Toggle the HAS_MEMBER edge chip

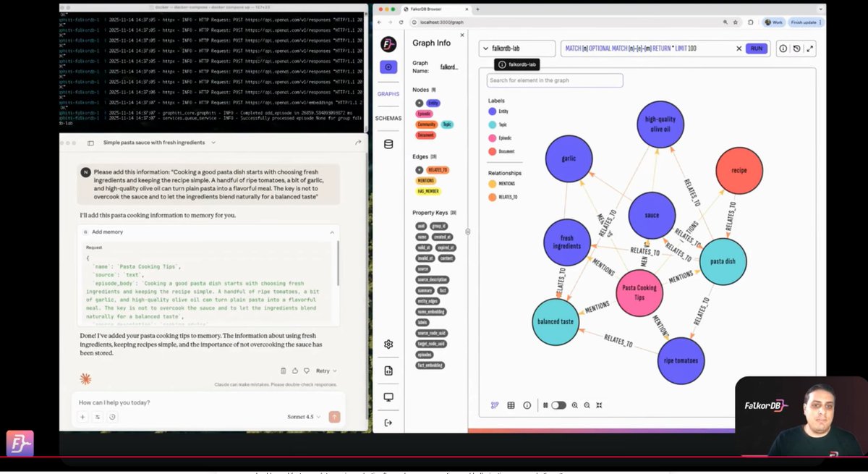428,191
